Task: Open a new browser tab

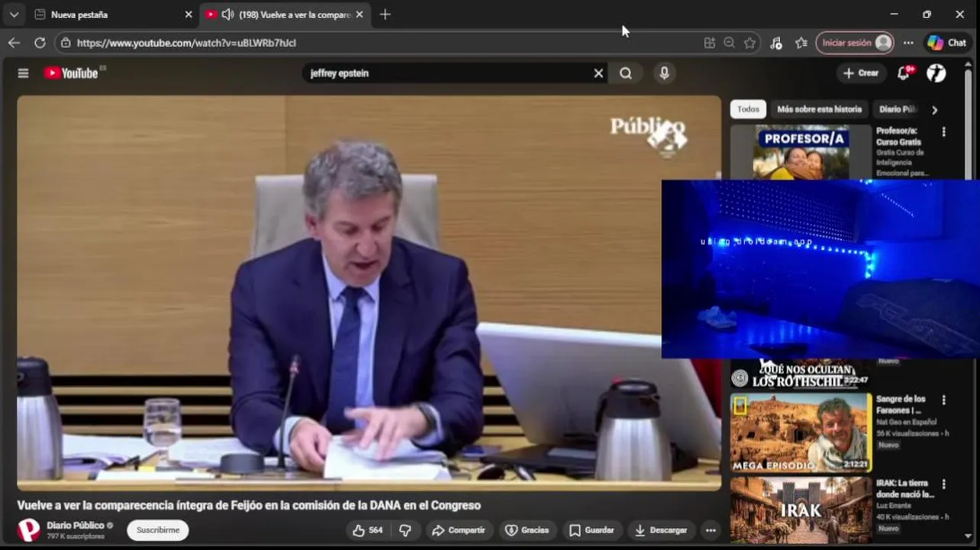Action: [x=385, y=15]
